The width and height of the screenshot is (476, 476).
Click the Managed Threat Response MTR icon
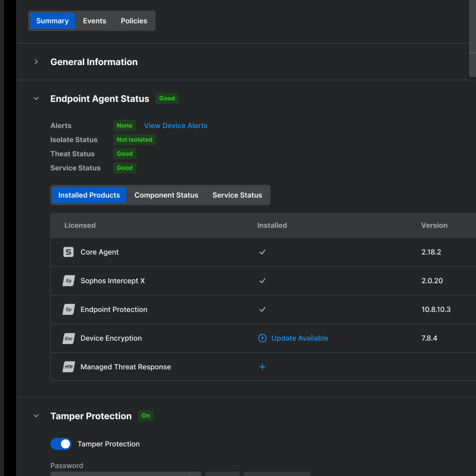tap(69, 367)
